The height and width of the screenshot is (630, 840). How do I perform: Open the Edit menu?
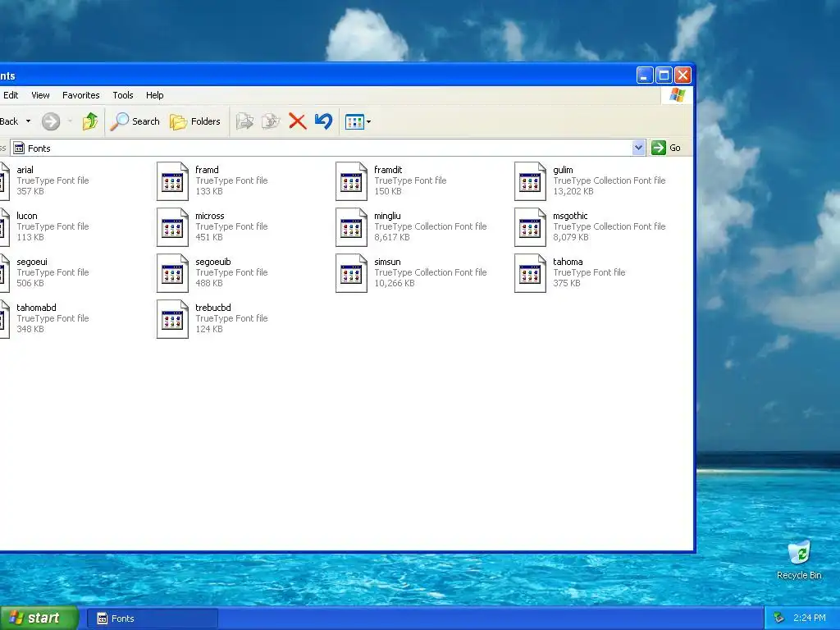coord(11,95)
